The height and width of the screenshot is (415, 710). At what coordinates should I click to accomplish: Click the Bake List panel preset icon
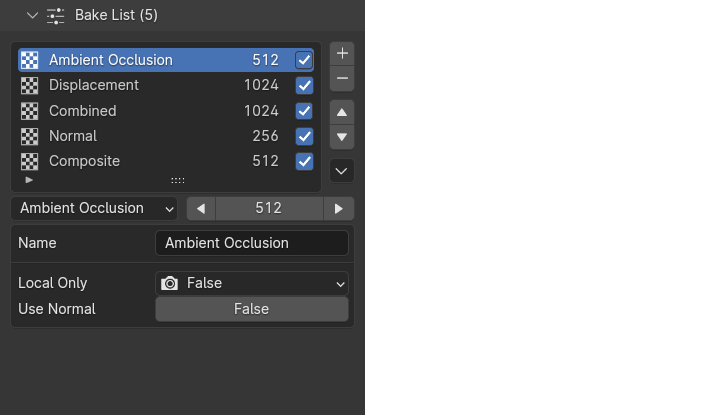56,15
